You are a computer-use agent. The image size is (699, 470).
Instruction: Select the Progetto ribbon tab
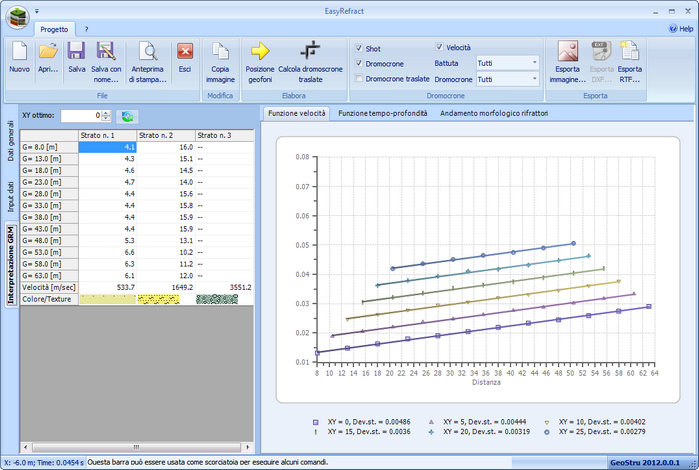click(54, 29)
